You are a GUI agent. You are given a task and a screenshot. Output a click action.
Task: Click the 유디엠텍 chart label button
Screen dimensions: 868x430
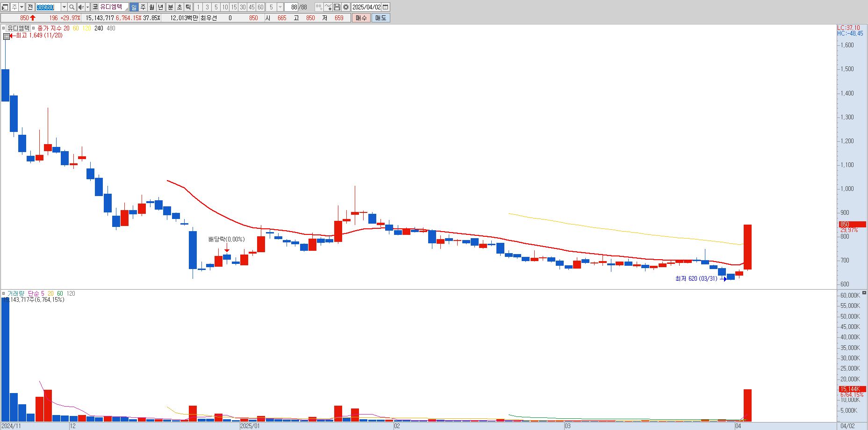coord(18,28)
